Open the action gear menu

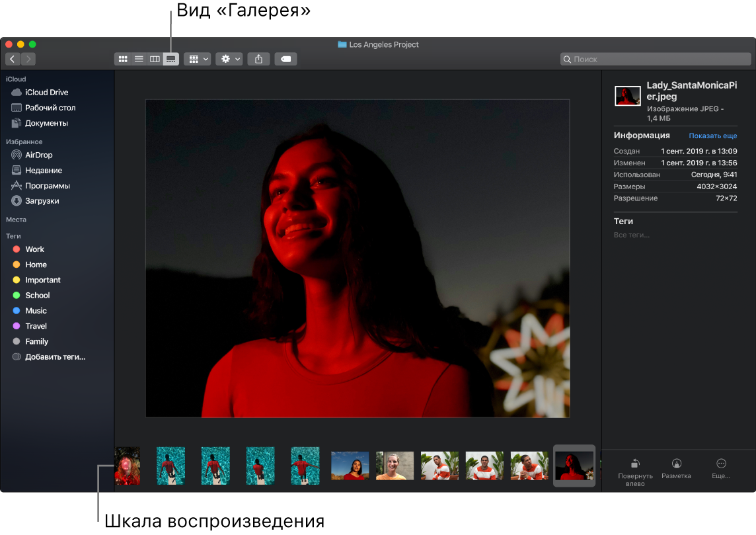228,59
